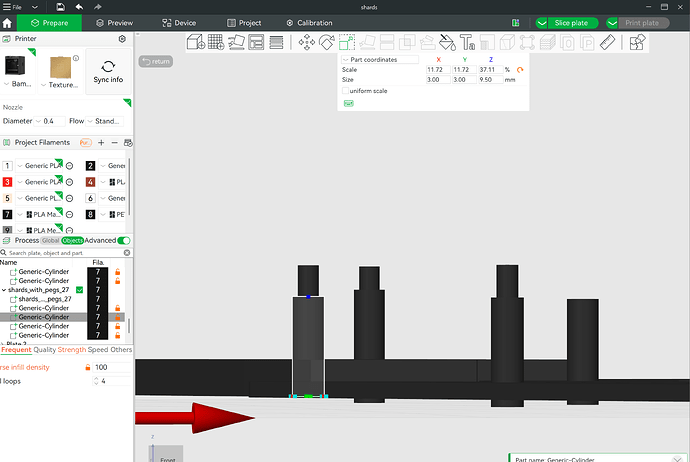Toggle the Advanced process switch
This screenshot has height=462, width=690.
(x=124, y=240)
